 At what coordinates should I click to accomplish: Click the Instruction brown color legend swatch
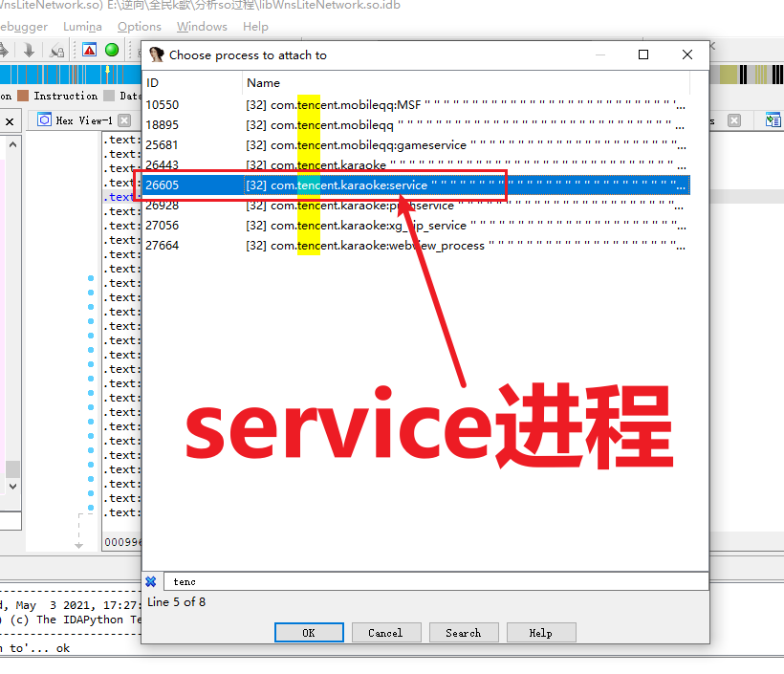pyautogui.click(x=23, y=96)
